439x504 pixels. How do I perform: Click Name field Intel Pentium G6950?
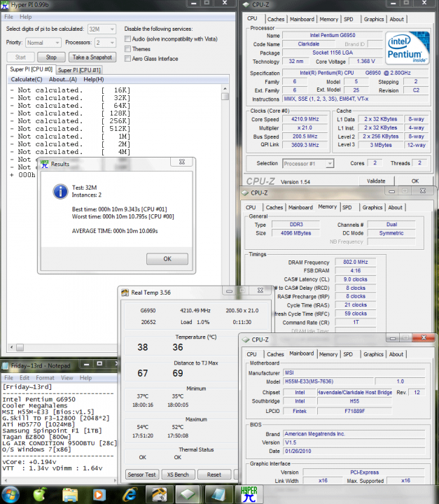(x=333, y=36)
